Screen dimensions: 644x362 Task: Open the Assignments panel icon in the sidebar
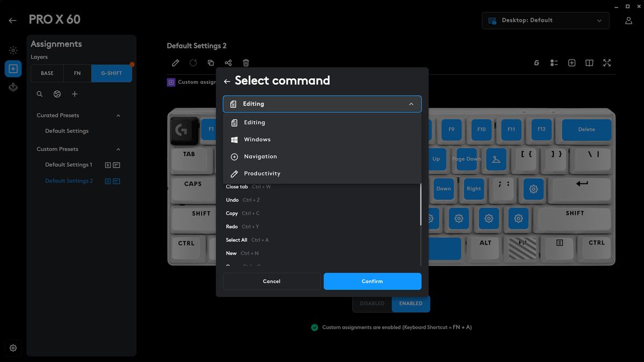click(13, 68)
